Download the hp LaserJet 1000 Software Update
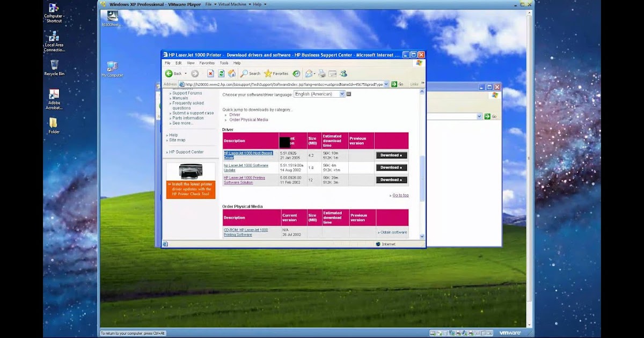The image size is (644, 338). [x=391, y=167]
